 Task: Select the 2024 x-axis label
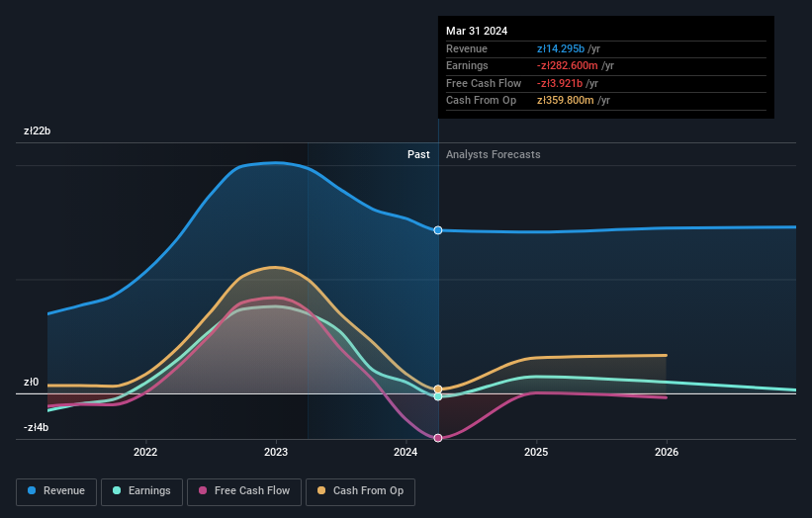point(406,452)
